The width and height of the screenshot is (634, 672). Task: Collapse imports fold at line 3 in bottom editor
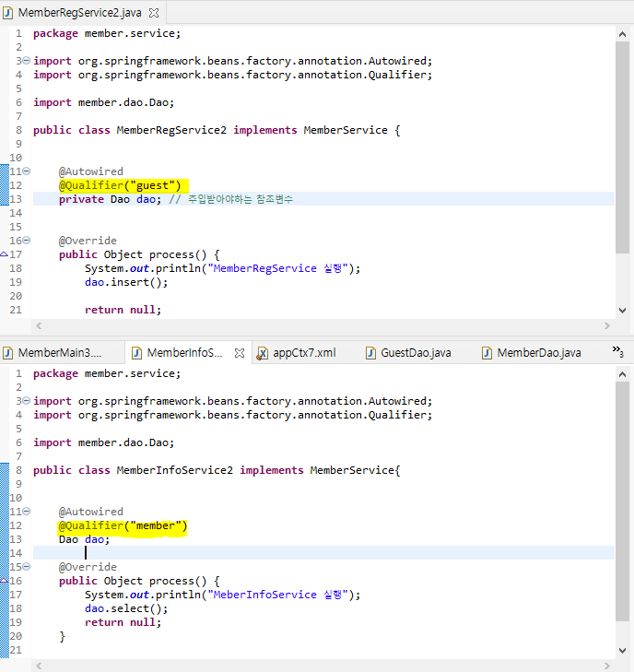coord(26,401)
